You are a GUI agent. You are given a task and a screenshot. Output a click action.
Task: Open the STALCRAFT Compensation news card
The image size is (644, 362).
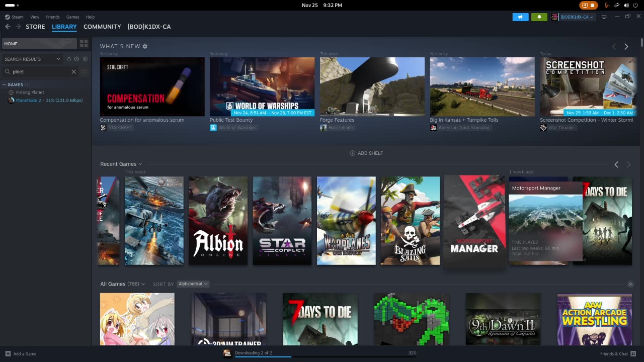point(152,86)
